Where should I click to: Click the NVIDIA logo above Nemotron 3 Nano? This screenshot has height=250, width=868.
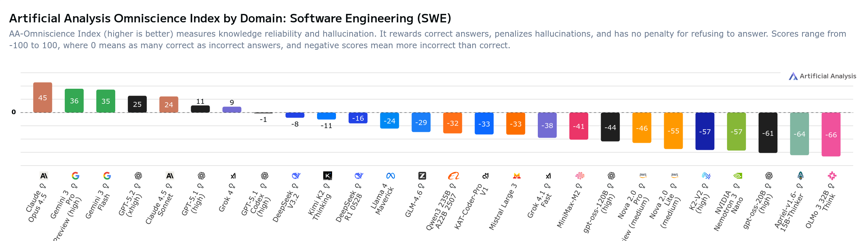tap(737, 176)
